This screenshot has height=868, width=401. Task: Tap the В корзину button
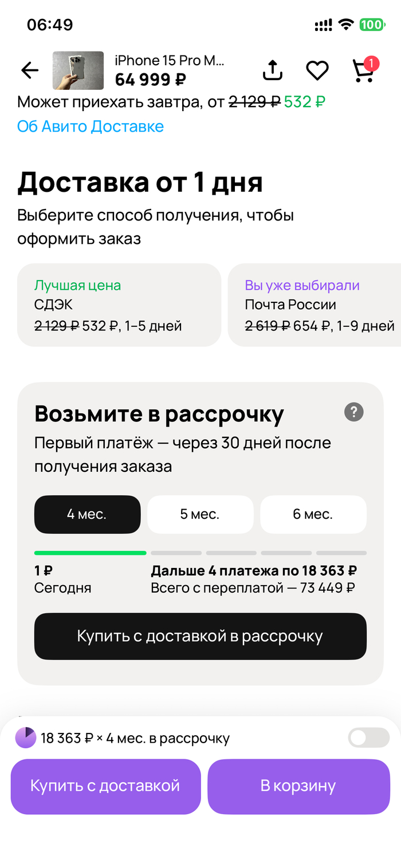pyautogui.click(x=298, y=786)
